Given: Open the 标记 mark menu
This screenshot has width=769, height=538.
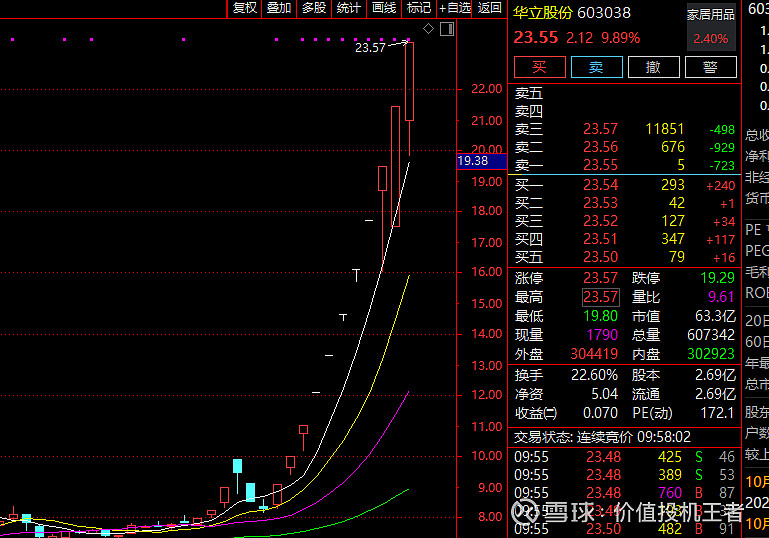Looking at the screenshot, I should tap(419, 8).
